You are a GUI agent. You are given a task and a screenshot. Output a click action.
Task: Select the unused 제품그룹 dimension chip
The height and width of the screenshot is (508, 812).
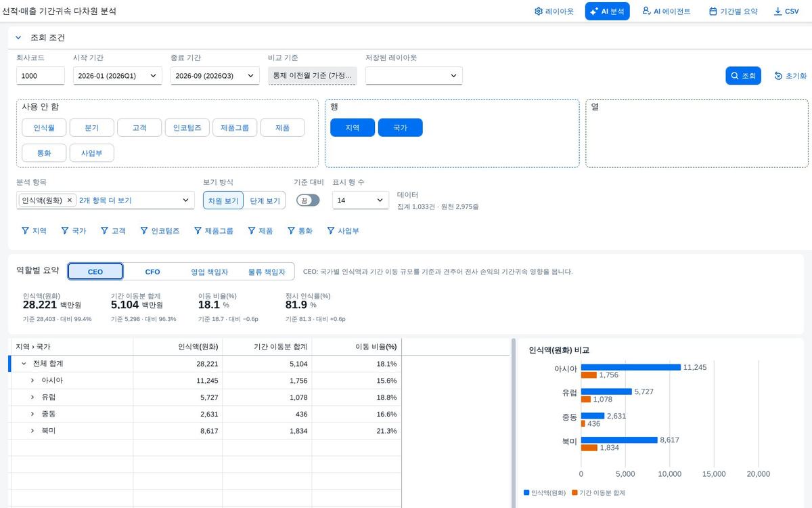click(235, 127)
